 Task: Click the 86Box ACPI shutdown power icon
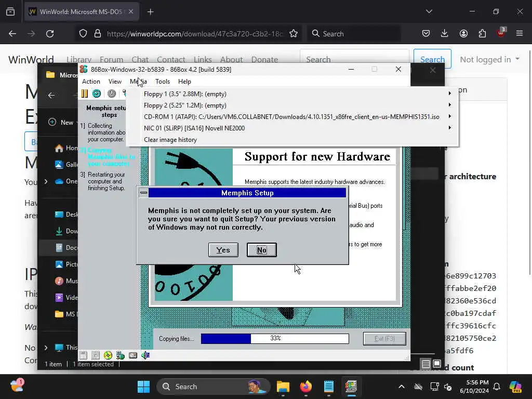tap(112, 94)
